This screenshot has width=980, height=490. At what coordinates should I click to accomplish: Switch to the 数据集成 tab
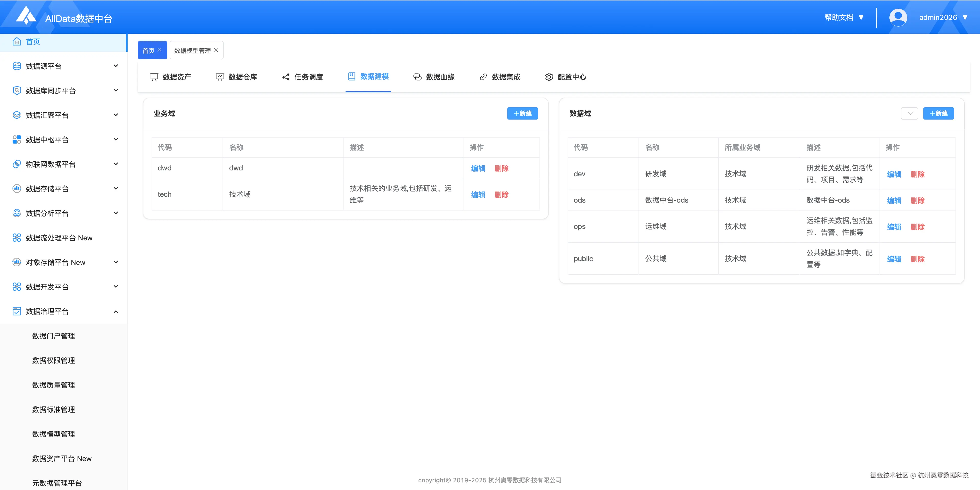click(506, 77)
